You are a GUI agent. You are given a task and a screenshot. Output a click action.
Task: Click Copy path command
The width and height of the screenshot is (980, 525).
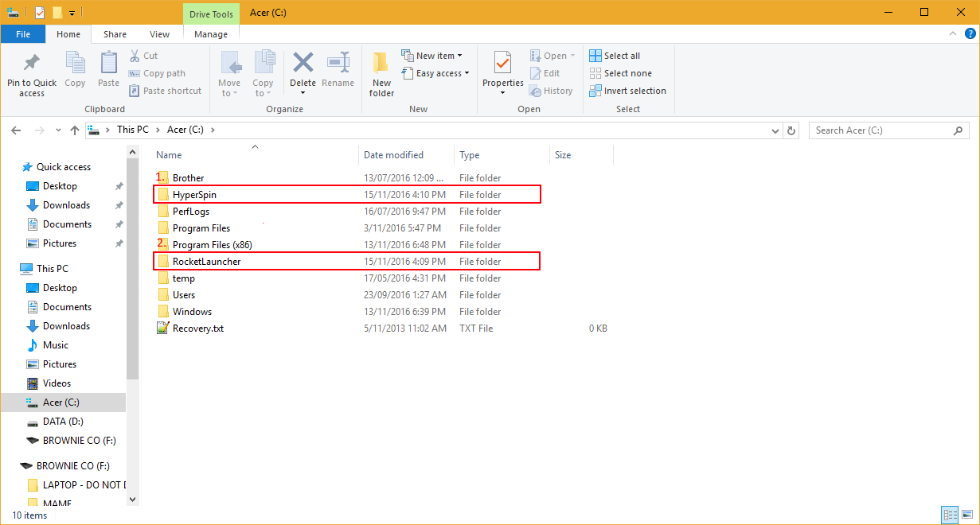(x=158, y=73)
